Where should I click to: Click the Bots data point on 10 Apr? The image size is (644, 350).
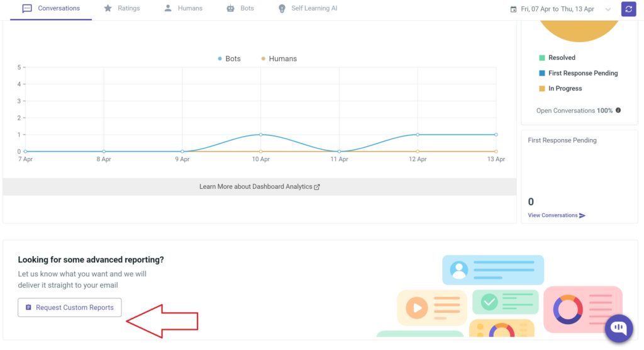(261, 135)
